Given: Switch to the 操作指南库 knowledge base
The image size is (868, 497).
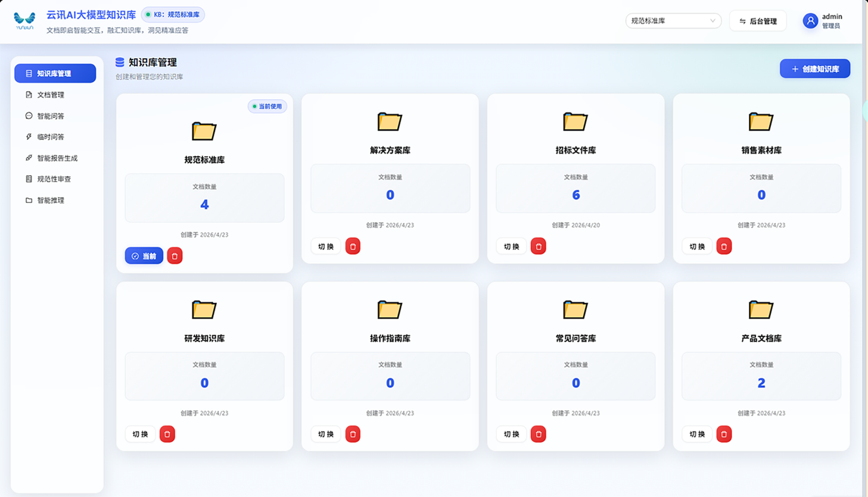Looking at the screenshot, I should click(326, 434).
